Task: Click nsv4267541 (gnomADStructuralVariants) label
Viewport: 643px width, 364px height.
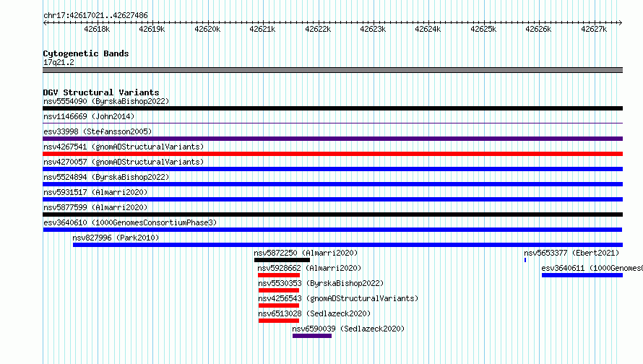Action: 124,147
